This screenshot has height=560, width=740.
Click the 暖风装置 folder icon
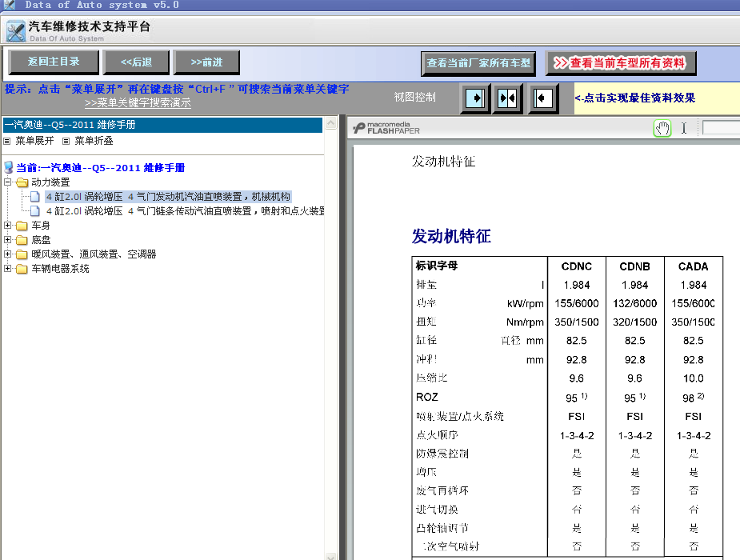[x=22, y=254]
